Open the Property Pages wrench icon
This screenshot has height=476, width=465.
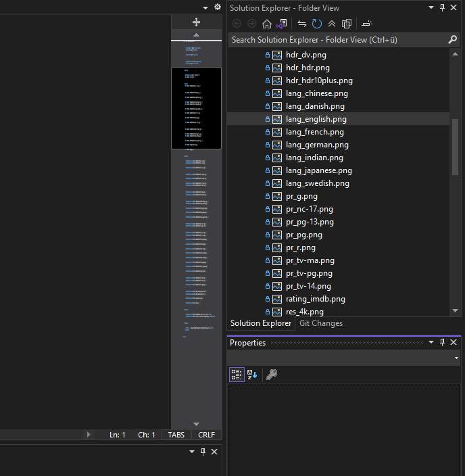(x=272, y=375)
